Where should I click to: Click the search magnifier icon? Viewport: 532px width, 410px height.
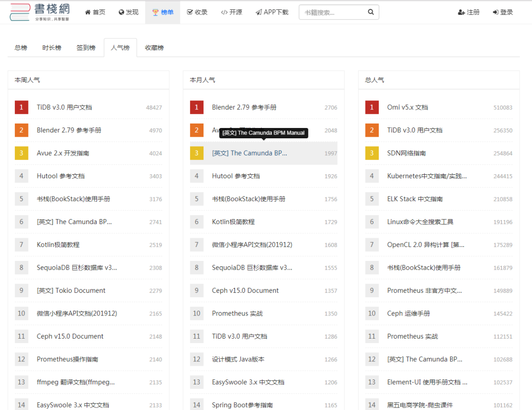[371, 12]
